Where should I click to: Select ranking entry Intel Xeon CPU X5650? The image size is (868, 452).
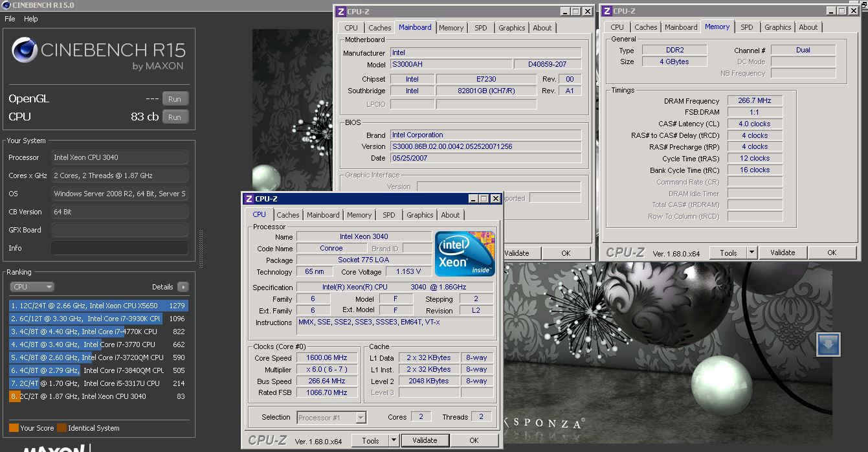(98, 306)
